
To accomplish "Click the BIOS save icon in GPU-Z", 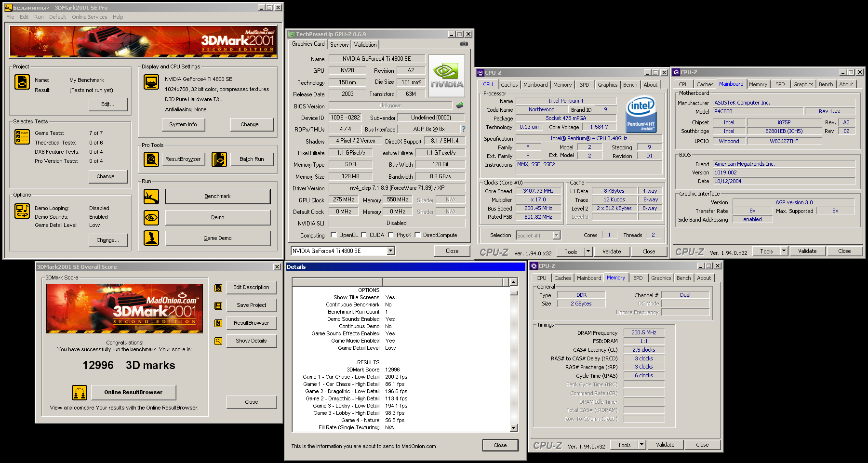I will click(x=460, y=106).
